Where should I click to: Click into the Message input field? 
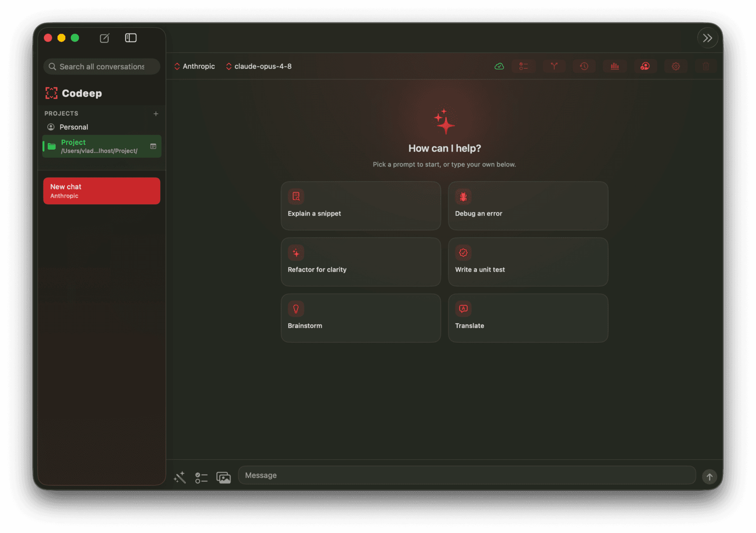click(467, 475)
